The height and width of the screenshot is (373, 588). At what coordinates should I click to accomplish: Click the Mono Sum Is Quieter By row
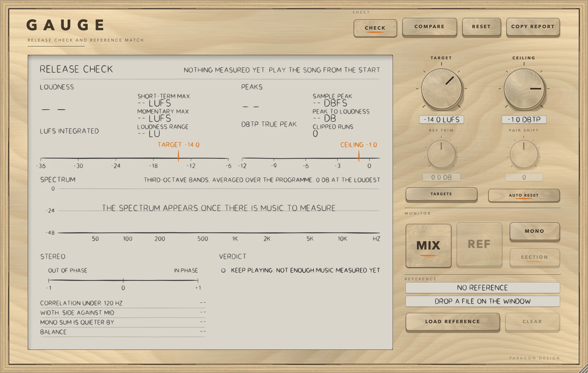(123, 322)
